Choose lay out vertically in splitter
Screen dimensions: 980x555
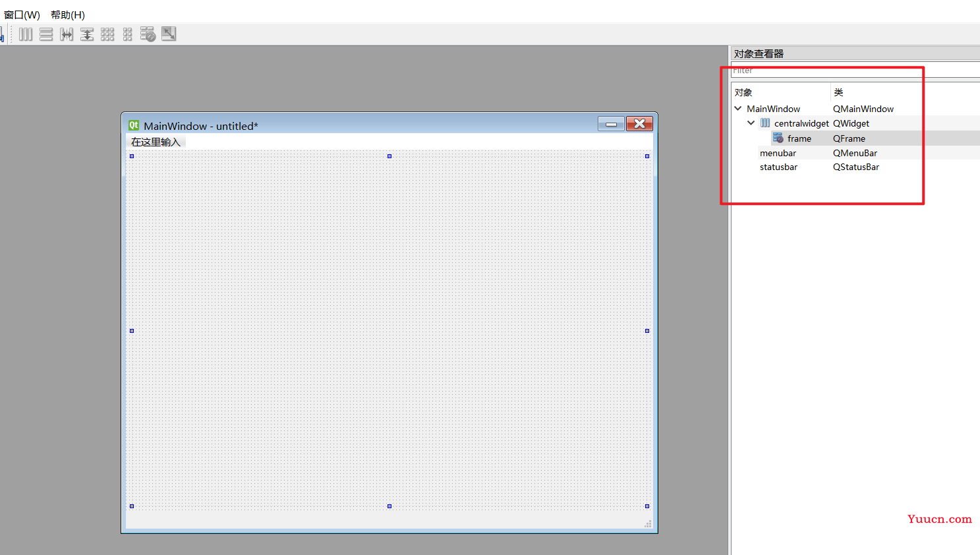87,34
